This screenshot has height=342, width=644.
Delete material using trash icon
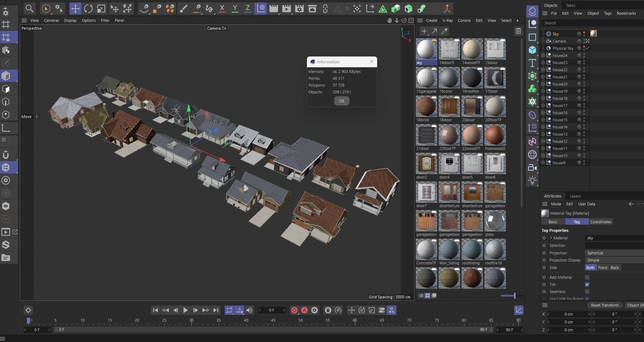pyautogui.click(x=518, y=31)
